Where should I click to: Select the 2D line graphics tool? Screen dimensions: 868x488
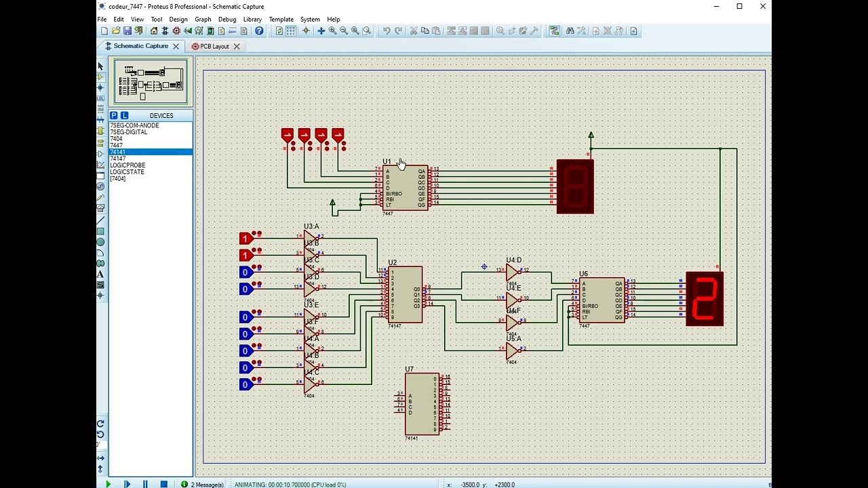coord(100,221)
